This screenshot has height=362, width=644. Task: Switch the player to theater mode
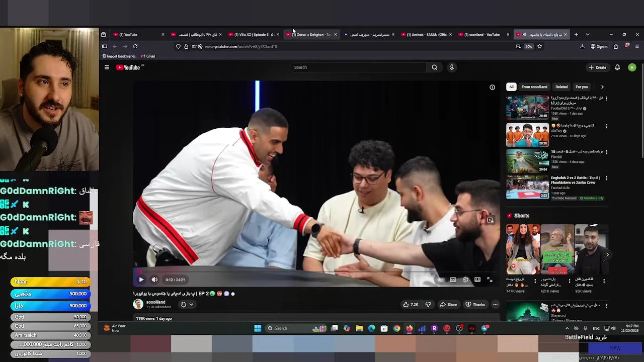point(477,280)
